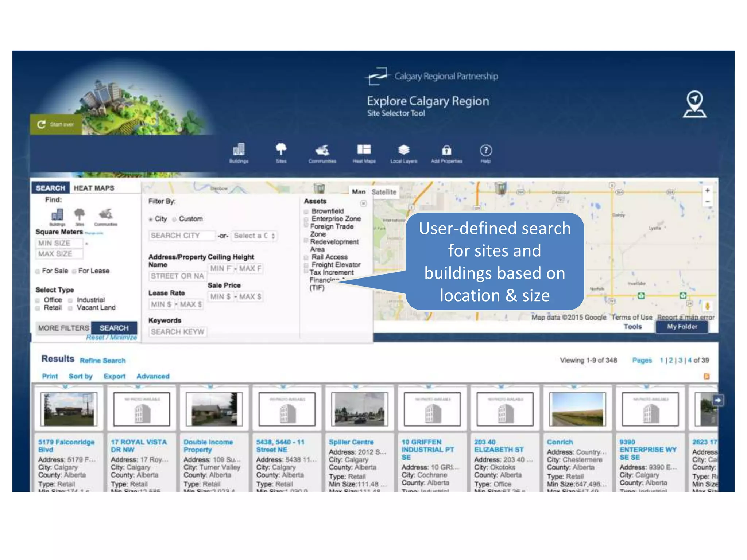Click the MAX SIZE input field
This screenshot has width=747, height=560.
point(59,254)
